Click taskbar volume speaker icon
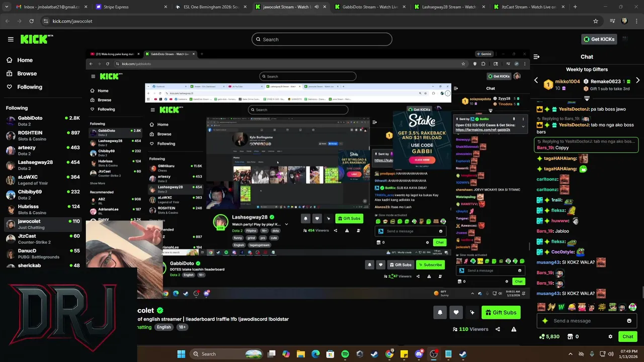This screenshot has height=362, width=644. click(610, 354)
